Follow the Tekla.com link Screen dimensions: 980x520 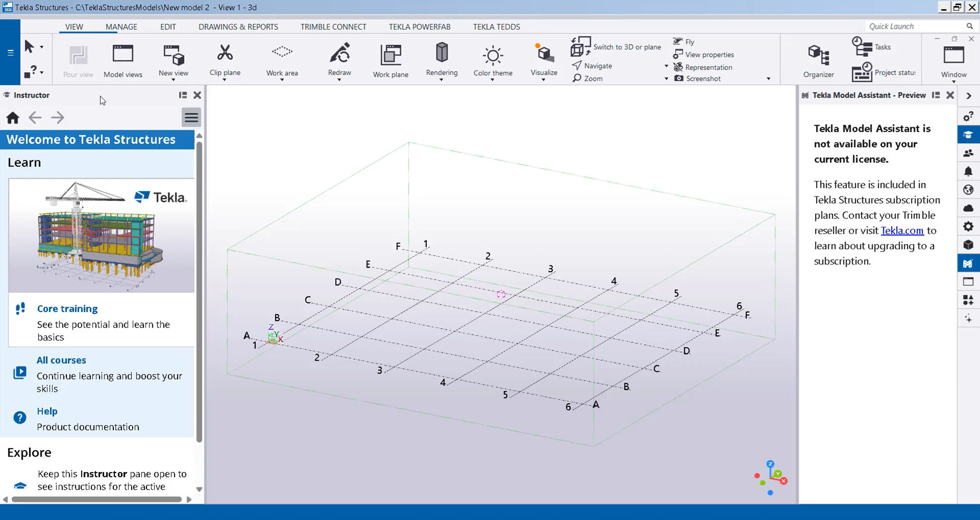(x=902, y=231)
